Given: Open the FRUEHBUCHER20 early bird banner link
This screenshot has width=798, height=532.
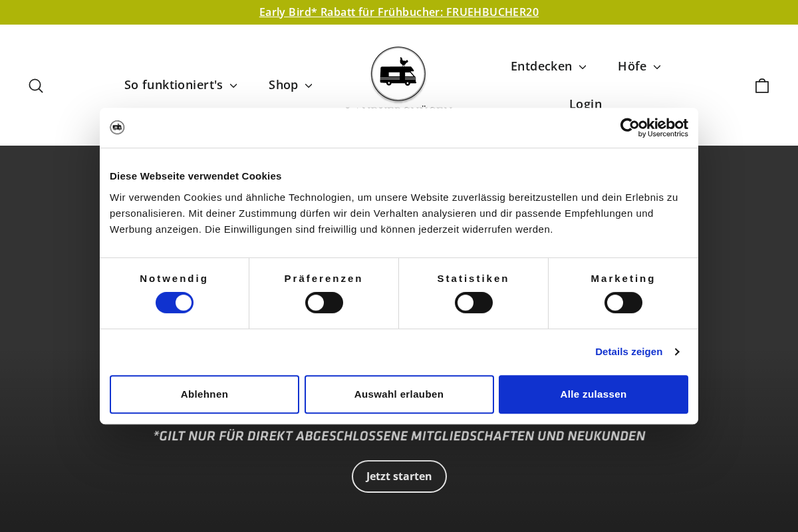Looking at the screenshot, I should coord(399,12).
